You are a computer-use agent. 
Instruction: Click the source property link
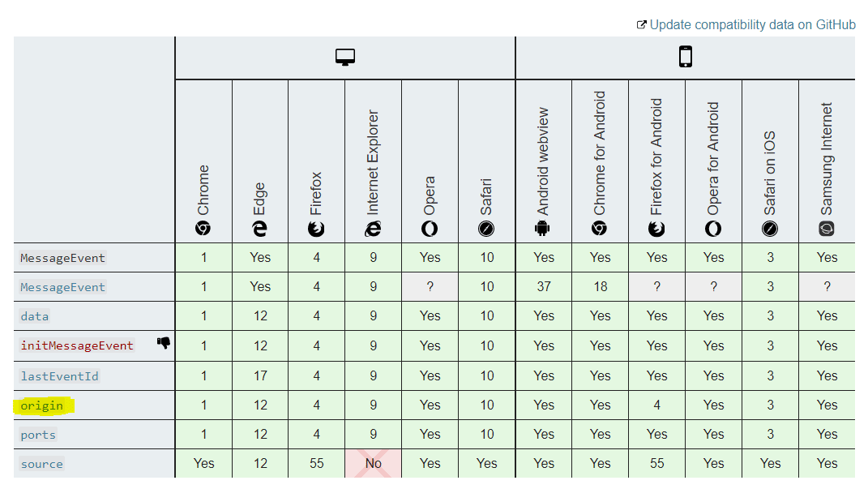point(42,464)
